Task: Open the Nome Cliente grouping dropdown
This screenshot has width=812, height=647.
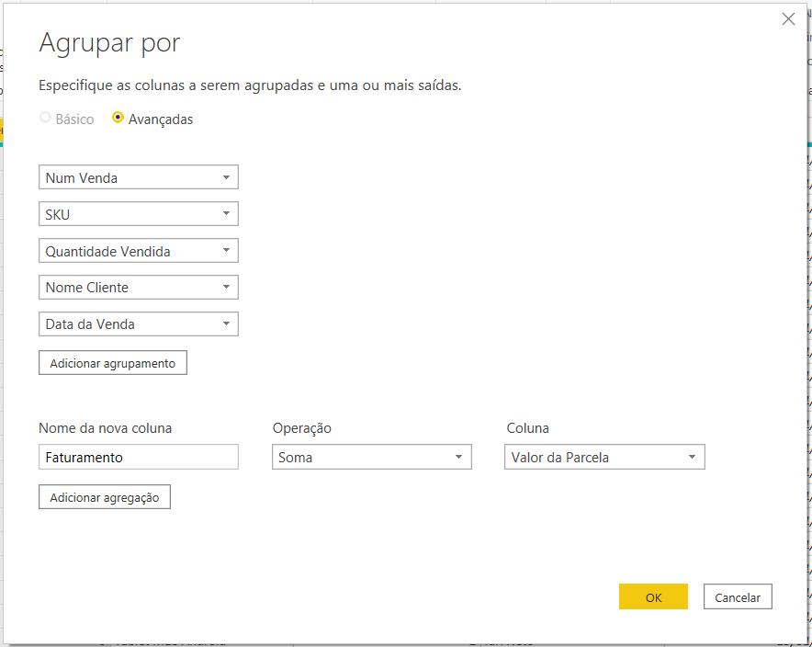Action: pos(139,288)
